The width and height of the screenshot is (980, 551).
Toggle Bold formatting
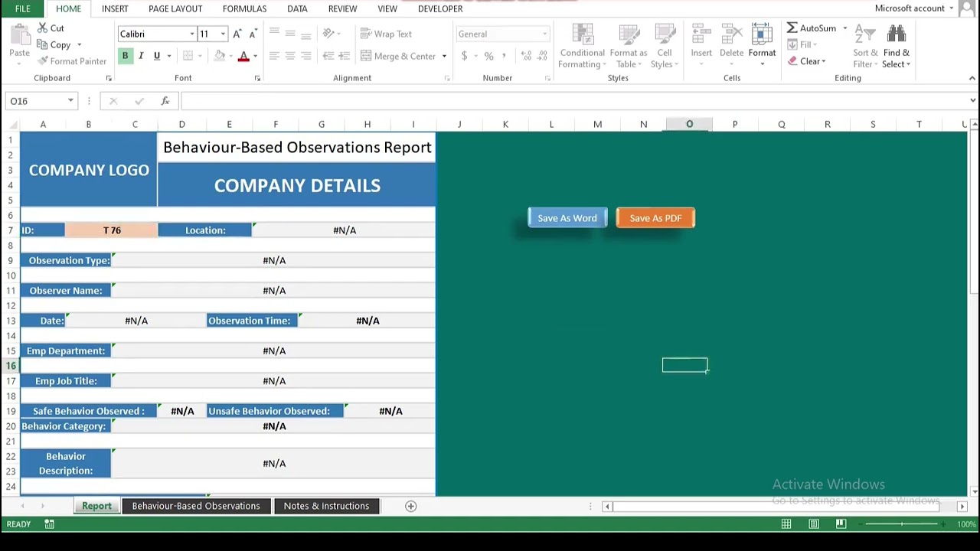tap(125, 56)
